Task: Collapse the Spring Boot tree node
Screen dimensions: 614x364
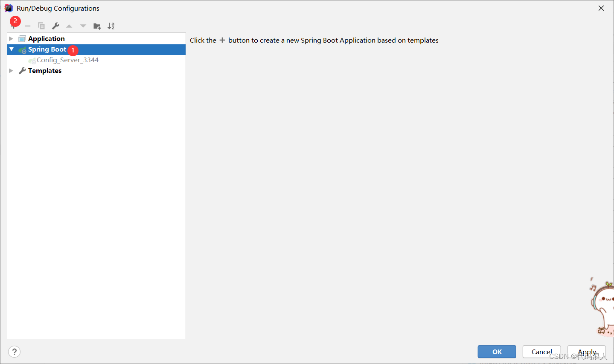Action: click(12, 49)
